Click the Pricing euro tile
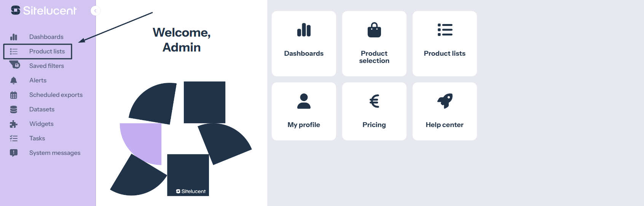The width and height of the screenshot is (644, 206). 374,111
